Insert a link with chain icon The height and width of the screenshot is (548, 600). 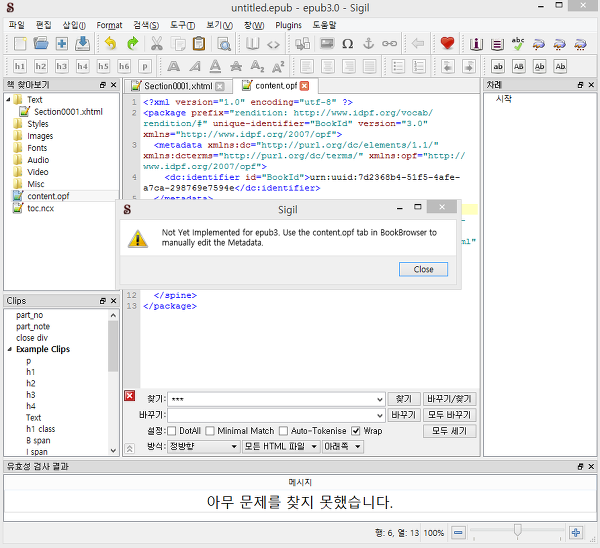tap(389, 44)
